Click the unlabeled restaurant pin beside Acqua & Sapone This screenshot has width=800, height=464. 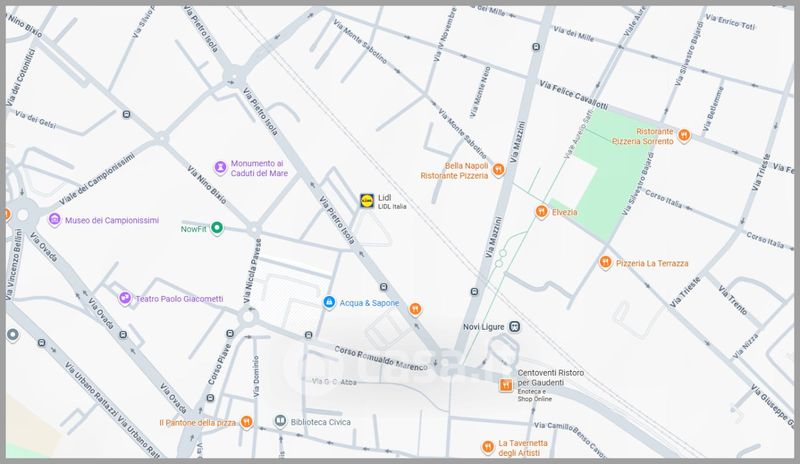pyautogui.click(x=416, y=308)
